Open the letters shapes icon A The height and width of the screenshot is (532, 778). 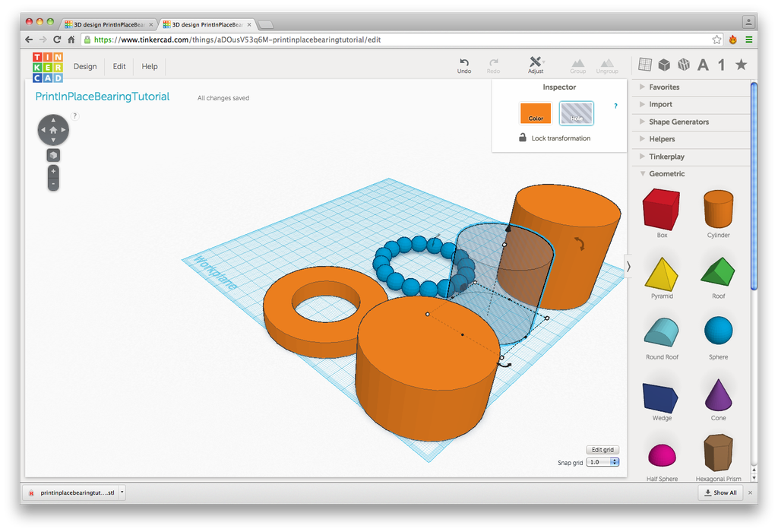click(703, 65)
